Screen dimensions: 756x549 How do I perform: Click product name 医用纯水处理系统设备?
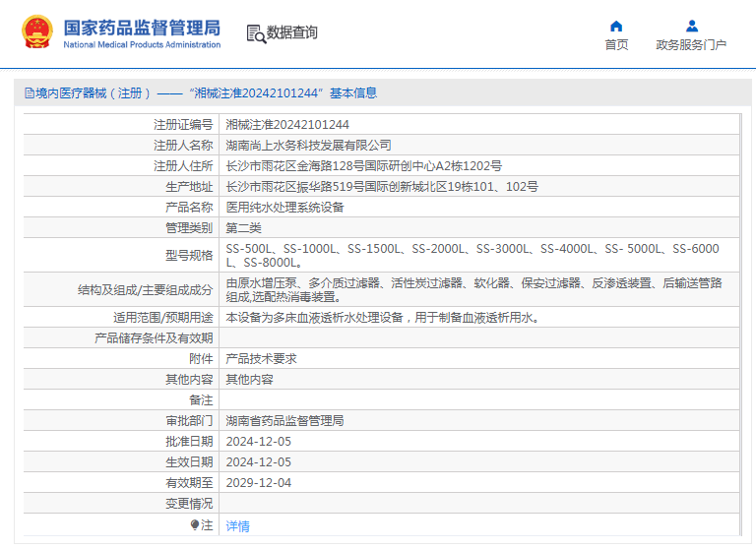tap(284, 208)
